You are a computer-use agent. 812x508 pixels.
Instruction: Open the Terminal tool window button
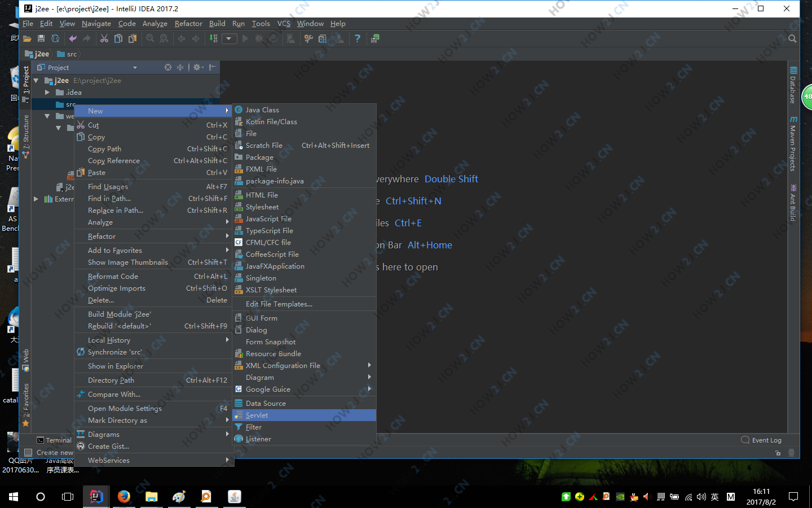[x=54, y=440]
